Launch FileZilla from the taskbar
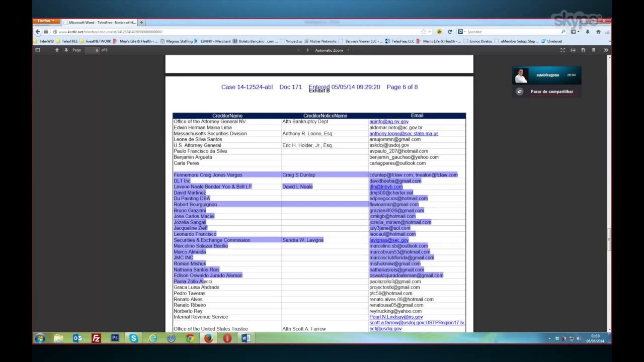 coord(96,338)
